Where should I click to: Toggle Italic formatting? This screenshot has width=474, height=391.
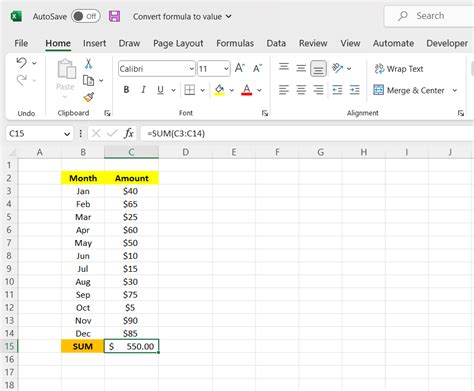pos(143,90)
